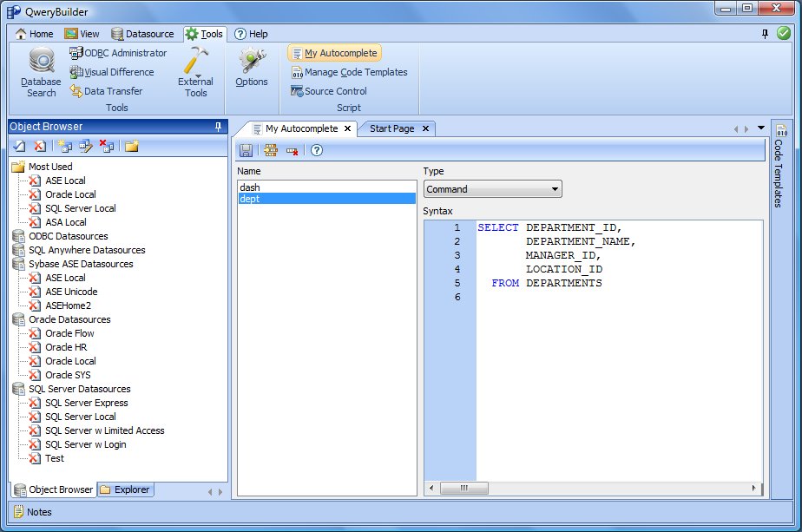Save autocomplete entry with floppy icon

[x=246, y=150]
